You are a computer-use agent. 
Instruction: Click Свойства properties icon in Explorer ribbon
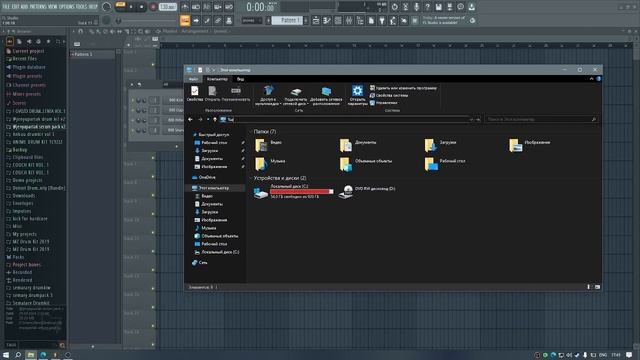coord(195,93)
